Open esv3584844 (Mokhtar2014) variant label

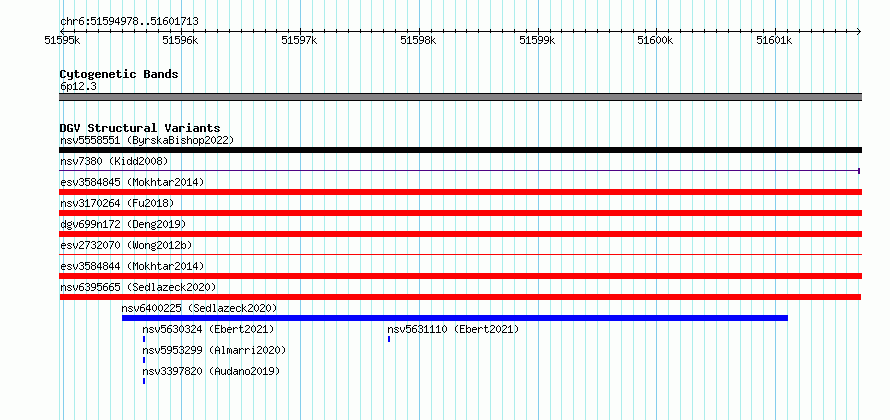(x=132, y=266)
